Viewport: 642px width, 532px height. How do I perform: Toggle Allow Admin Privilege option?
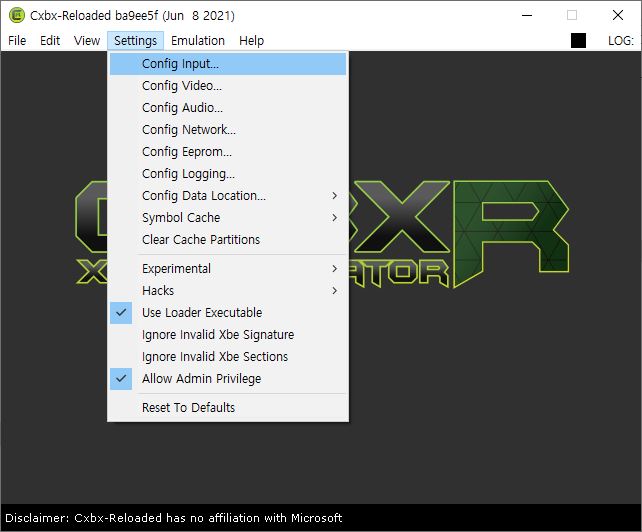[228, 379]
